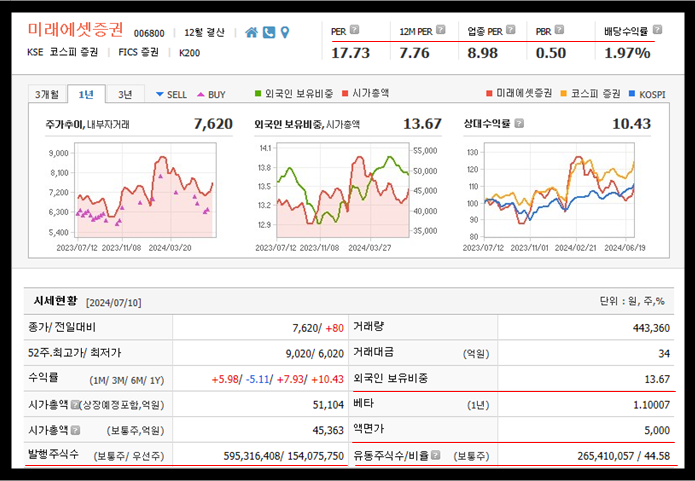Click 베타 value 1.10007
This screenshot has width=695, height=481.
pyautogui.click(x=652, y=405)
